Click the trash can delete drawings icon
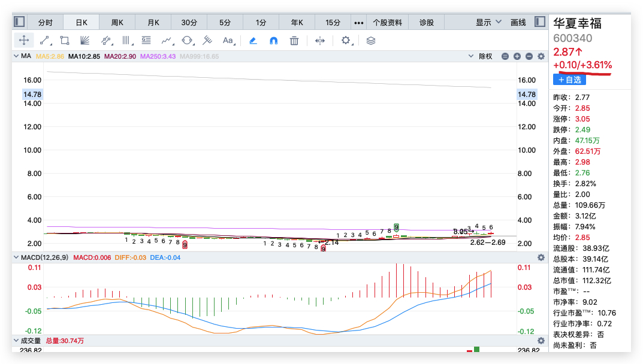 (x=294, y=41)
